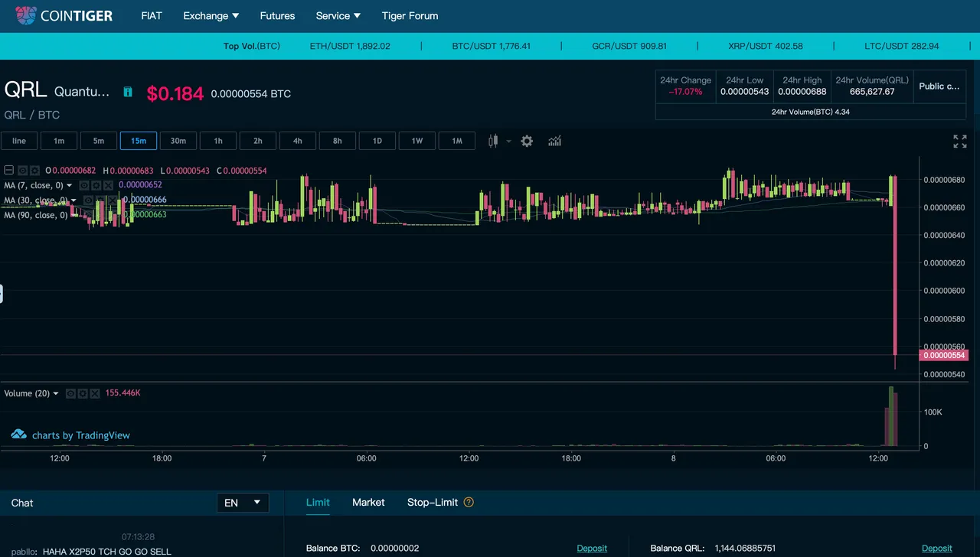Open the candlestick chart style selector

click(493, 141)
